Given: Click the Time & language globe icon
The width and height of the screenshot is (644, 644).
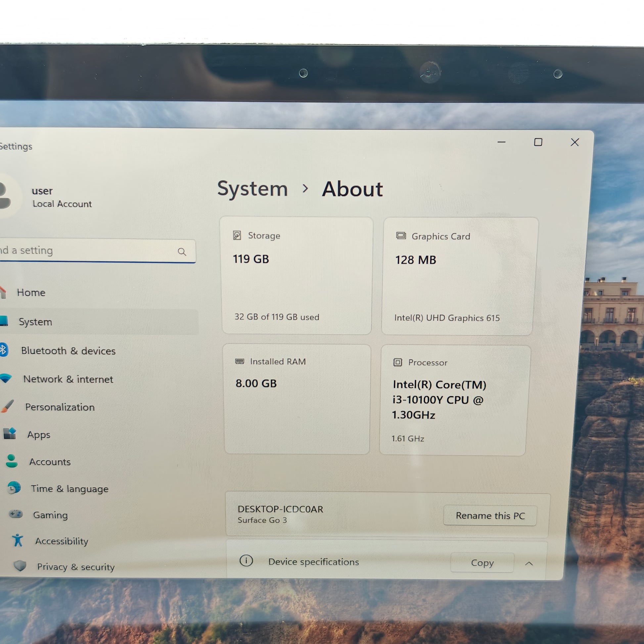Looking at the screenshot, I should [x=14, y=488].
